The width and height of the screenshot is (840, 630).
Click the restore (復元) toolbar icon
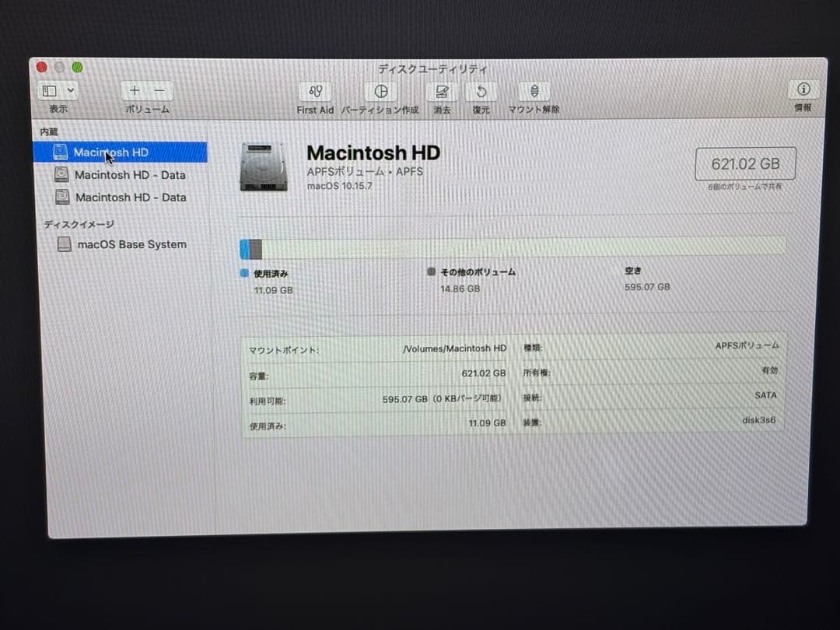(481, 92)
